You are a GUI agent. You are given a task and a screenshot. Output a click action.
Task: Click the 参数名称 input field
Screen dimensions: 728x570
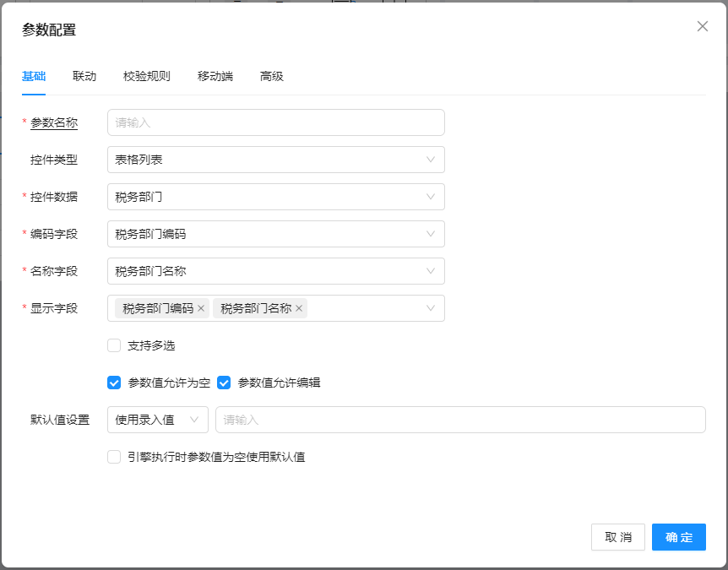click(275, 122)
